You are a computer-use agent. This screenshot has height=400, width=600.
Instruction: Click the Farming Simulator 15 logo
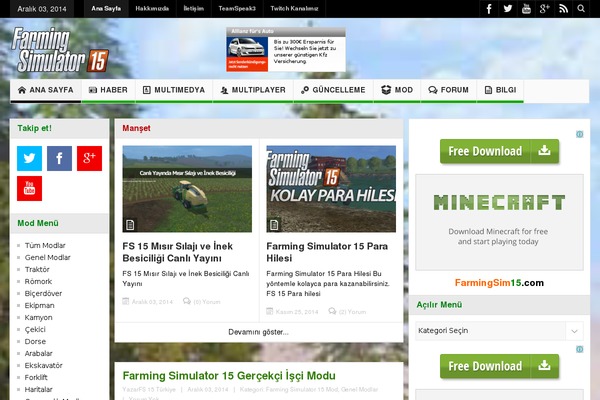click(x=60, y=50)
